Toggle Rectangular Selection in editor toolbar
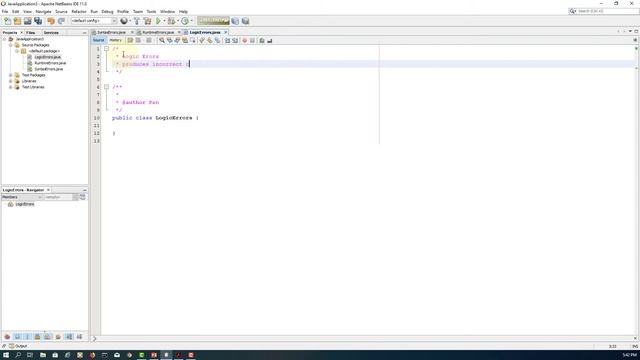Viewport: 640px width, 360px height. 193,40
